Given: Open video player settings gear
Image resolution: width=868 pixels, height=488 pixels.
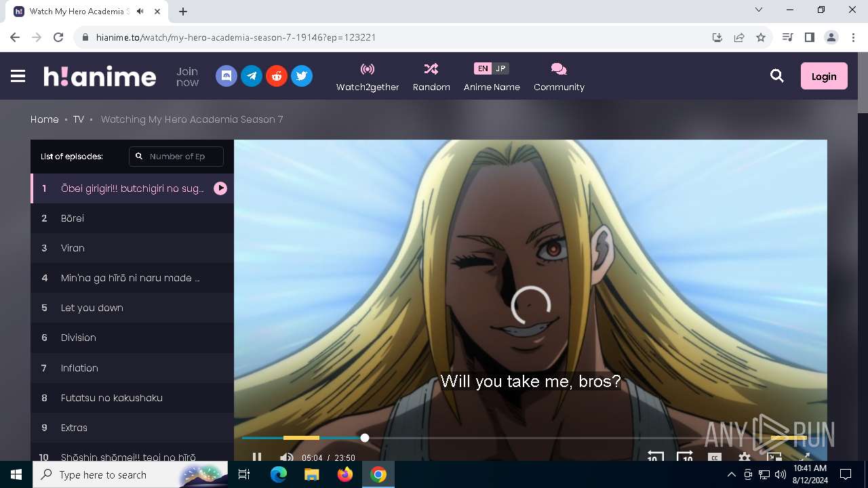Looking at the screenshot, I should [745, 457].
